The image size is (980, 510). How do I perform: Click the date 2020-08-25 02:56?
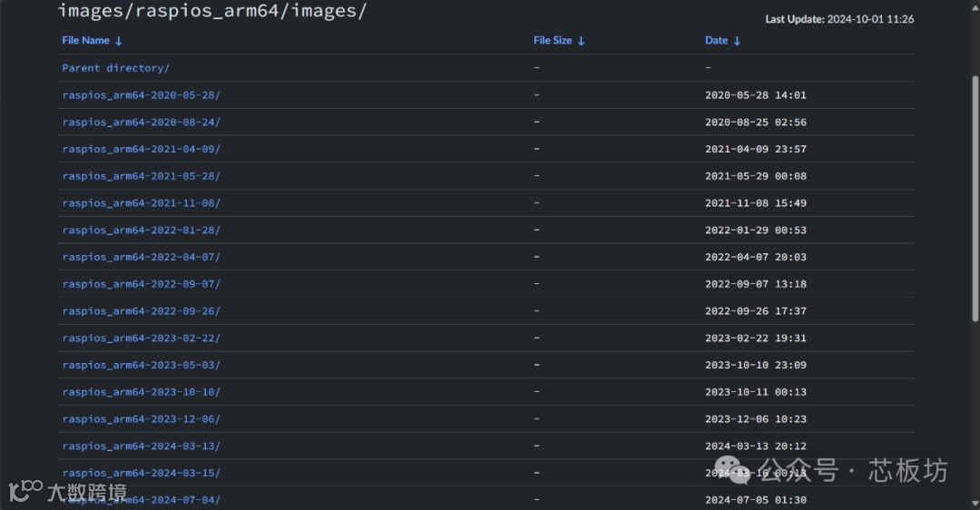(x=756, y=122)
